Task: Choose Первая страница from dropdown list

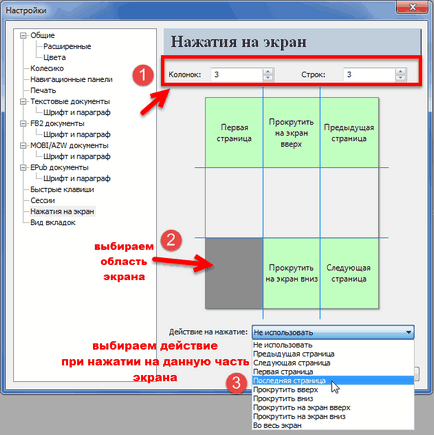Action: click(x=333, y=372)
